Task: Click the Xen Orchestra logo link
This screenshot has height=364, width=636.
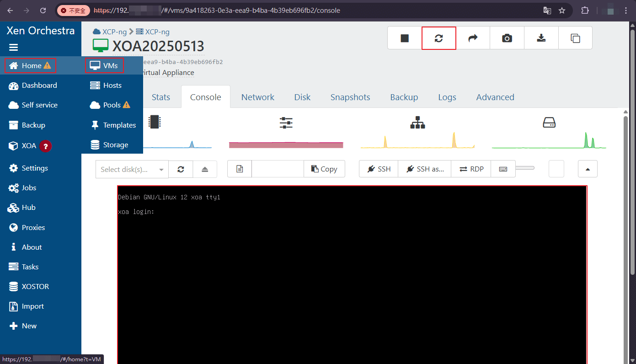Action: tap(41, 31)
